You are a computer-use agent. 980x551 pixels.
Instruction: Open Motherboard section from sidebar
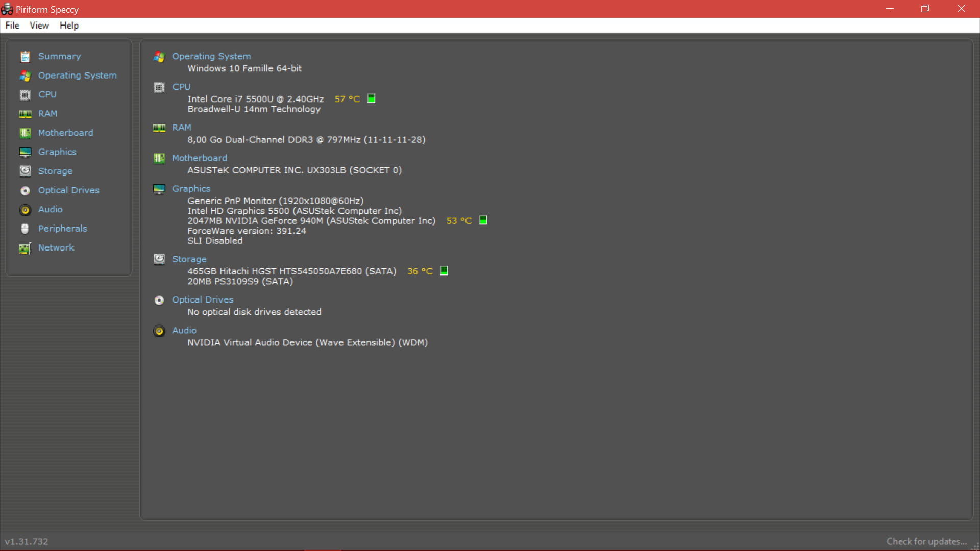point(66,133)
